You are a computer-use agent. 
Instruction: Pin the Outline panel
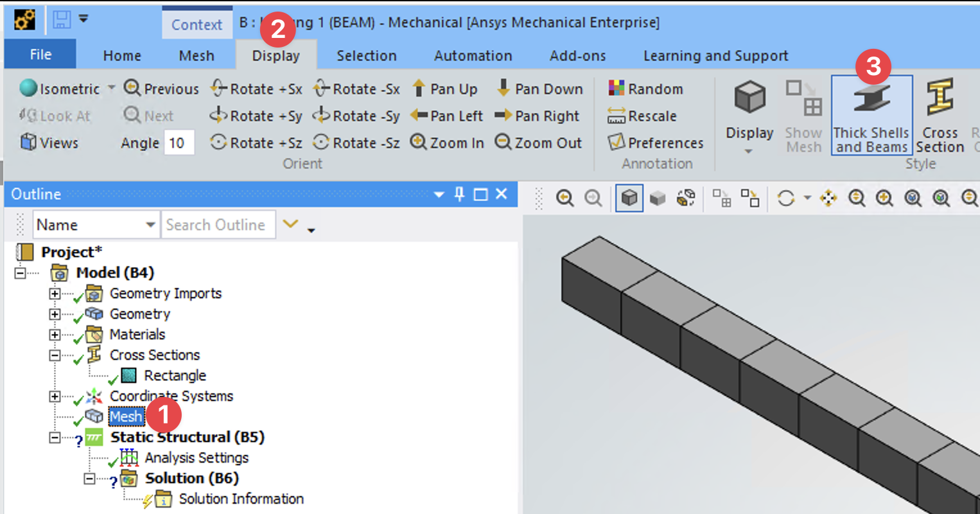tap(459, 194)
